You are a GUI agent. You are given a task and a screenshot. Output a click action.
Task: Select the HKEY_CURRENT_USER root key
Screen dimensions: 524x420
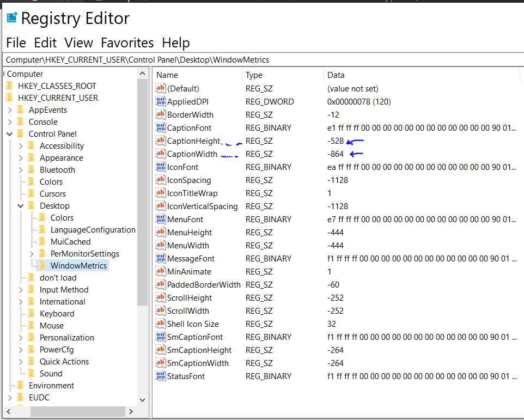coord(58,98)
